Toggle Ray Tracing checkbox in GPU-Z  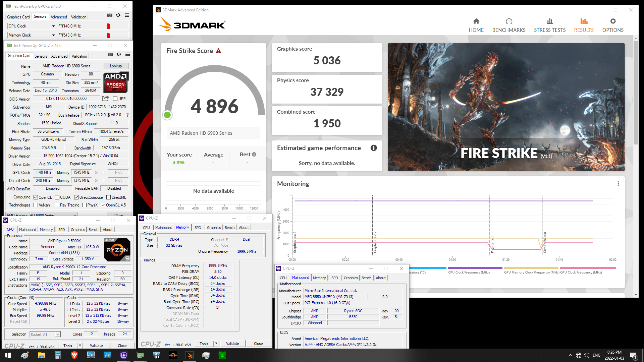(57, 205)
